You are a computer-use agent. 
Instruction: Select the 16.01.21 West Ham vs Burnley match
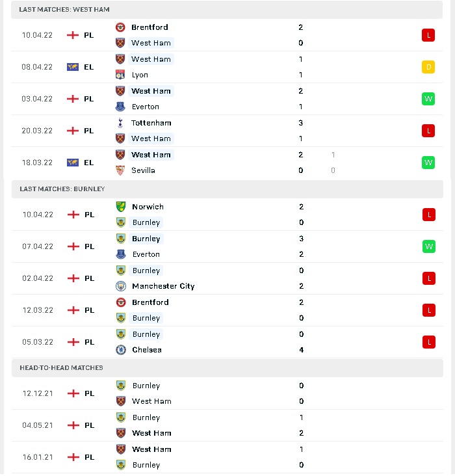click(227, 458)
